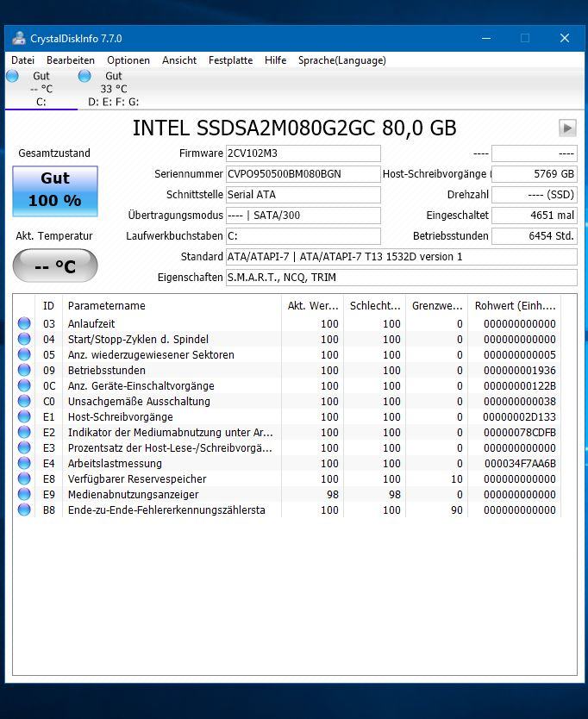Screen dimensions: 588x719
Task: Select Arbeitslastmessung parameter text
Action: [x=115, y=464]
